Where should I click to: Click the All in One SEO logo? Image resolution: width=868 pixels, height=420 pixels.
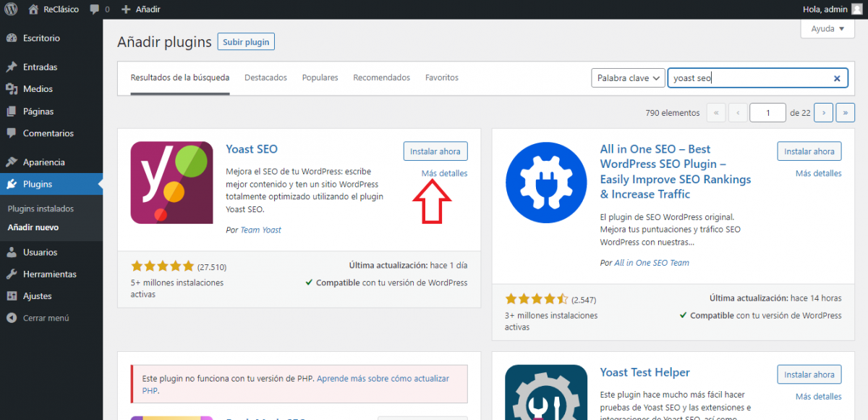click(546, 183)
